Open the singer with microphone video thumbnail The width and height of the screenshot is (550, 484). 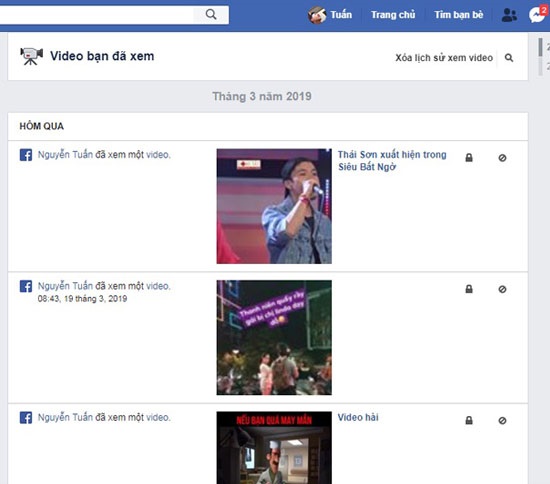pos(274,206)
